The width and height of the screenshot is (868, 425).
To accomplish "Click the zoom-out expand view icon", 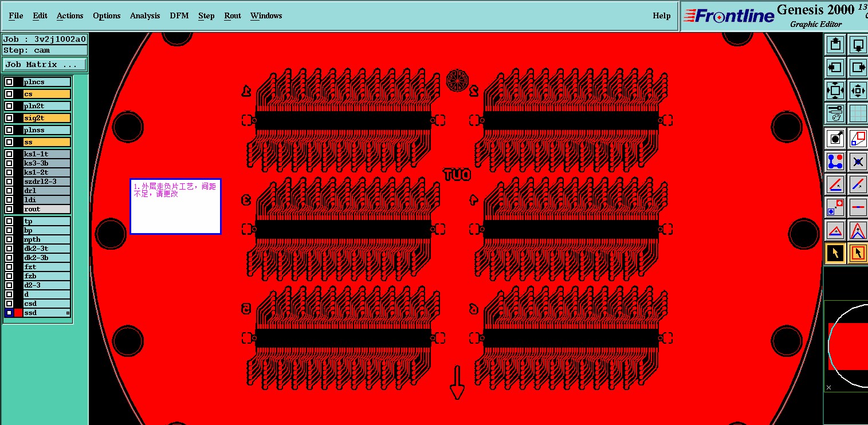I will coord(835,90).
